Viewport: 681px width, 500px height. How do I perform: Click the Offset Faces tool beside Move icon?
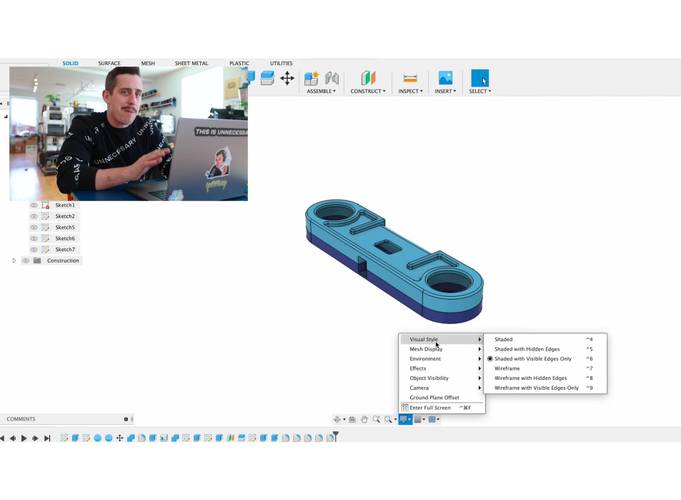268,79
